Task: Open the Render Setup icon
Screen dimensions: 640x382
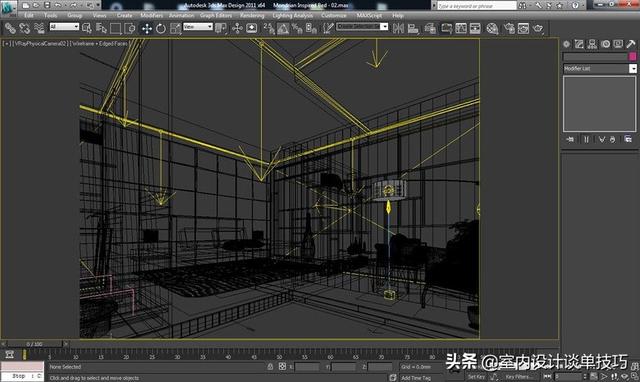Action: (509, 28)
